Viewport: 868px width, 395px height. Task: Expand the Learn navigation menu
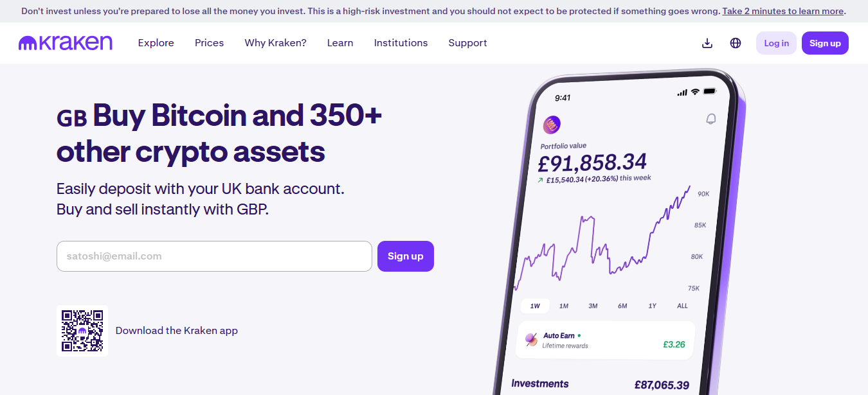[x=340, y=43]
